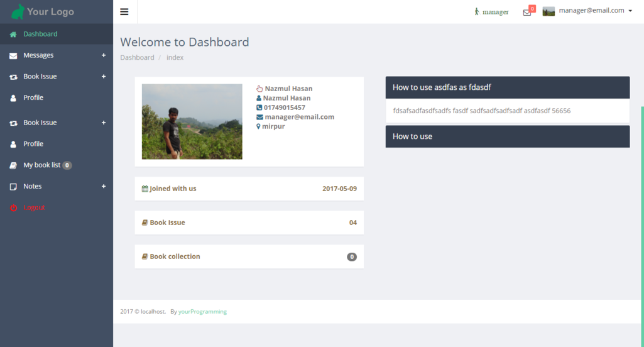Click the envelope icon next to Messages in the sidebar
The width and height of the screenshot is (644, 347).
[13, 56]
